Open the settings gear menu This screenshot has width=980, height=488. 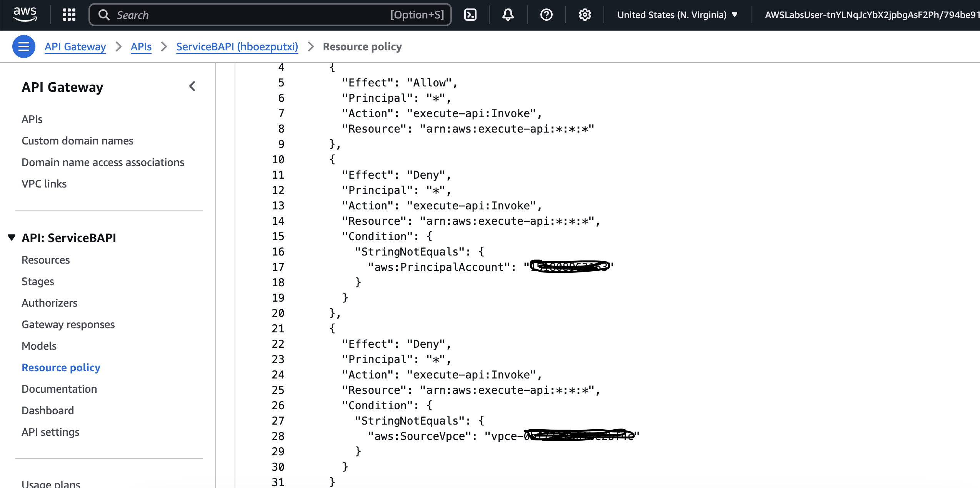click(x=585, y=15)
